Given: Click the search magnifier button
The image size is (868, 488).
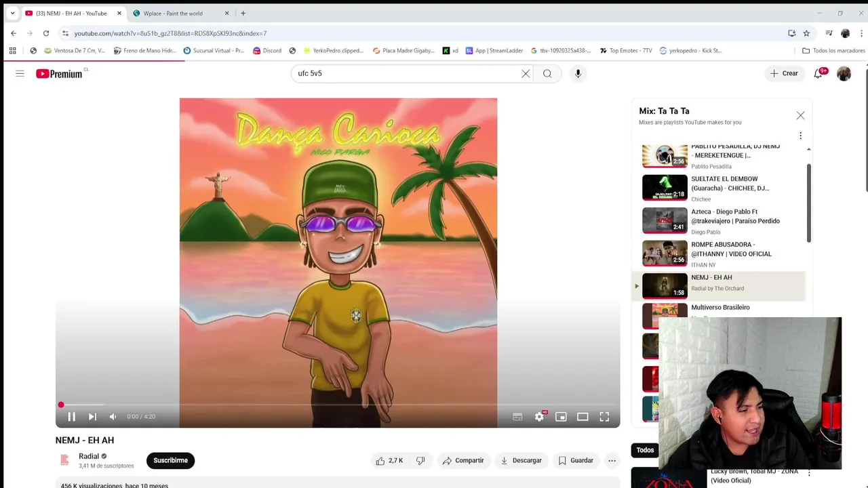Looking at the screenshot, I should coord(547,73).
